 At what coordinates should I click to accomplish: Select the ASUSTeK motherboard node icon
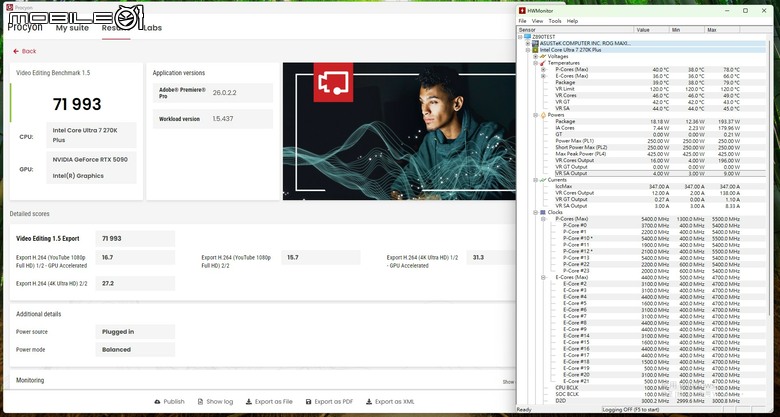(x=535, y=43)
